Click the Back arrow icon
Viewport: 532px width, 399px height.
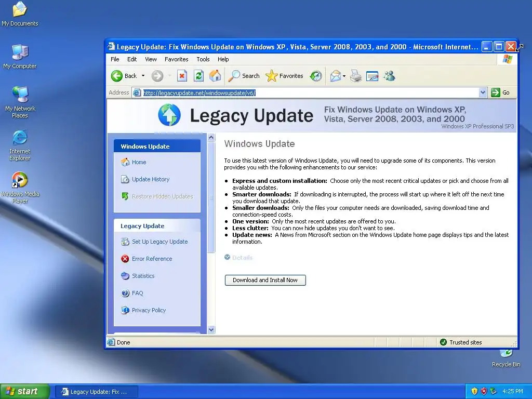tap(117, 76)
